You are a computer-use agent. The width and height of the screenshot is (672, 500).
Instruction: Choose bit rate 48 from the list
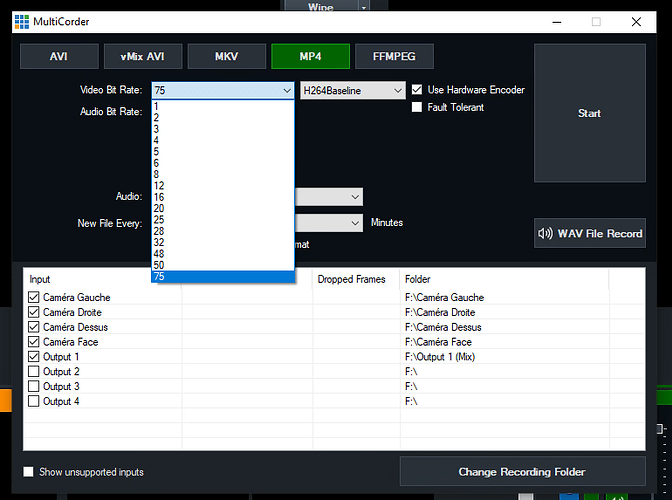223,254
